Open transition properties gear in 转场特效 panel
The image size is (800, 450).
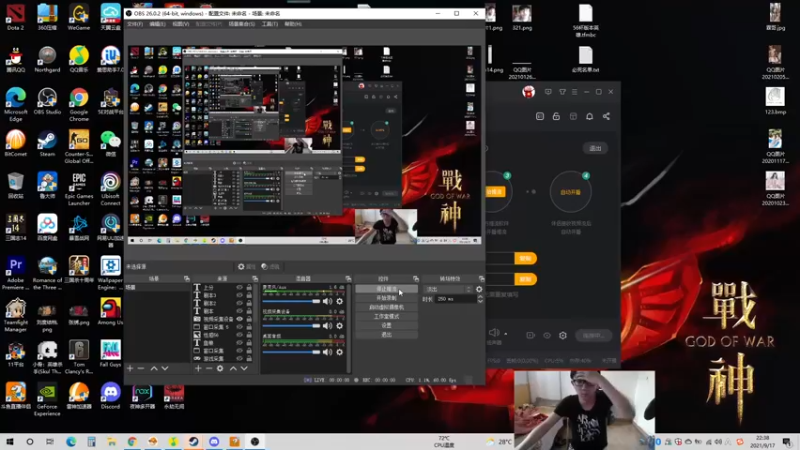tap(479, 289)
